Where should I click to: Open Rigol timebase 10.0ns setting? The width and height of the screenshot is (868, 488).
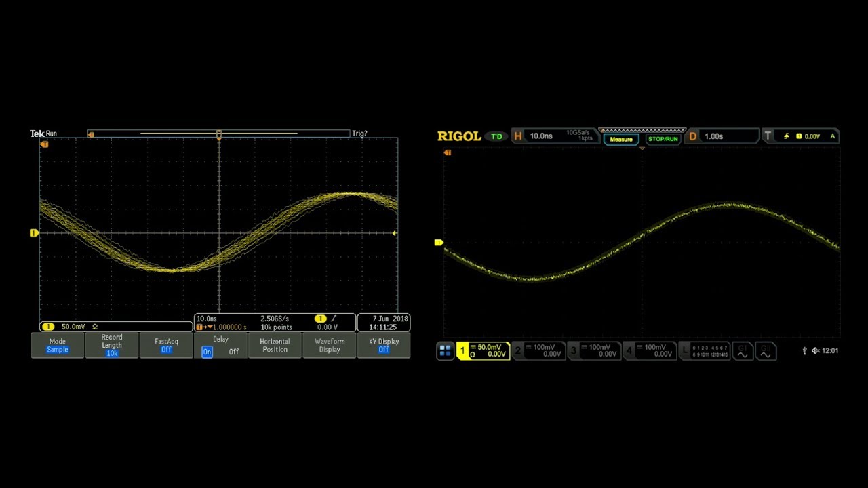click(x=541, y=136)
